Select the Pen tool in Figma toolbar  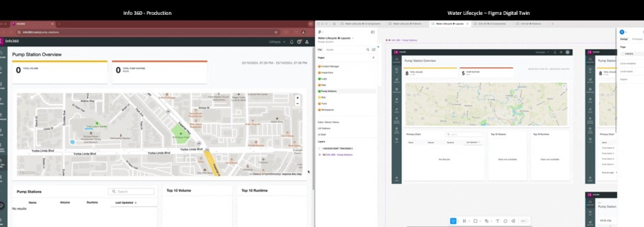(486, 221)
